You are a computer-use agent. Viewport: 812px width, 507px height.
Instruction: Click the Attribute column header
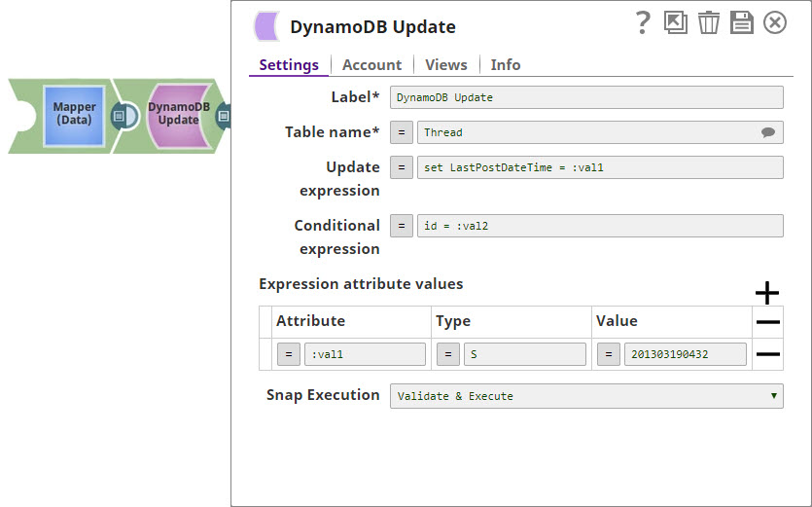tap(311, 321)
